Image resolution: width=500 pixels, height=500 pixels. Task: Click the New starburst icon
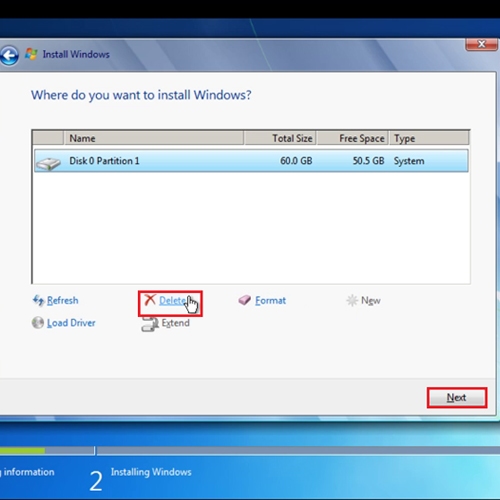pos(352,300)
